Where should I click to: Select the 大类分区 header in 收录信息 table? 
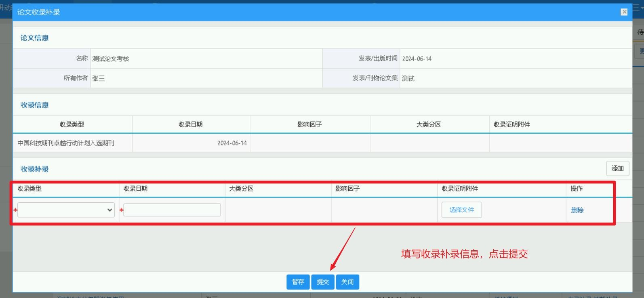(x=429, y=124)
